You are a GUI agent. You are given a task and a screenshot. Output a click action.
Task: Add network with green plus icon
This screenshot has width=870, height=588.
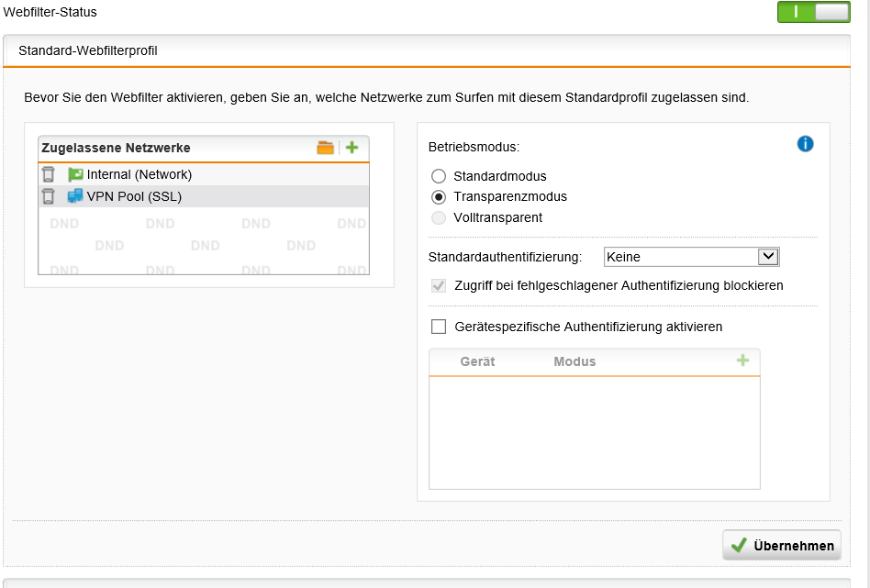tap(351, 148)
